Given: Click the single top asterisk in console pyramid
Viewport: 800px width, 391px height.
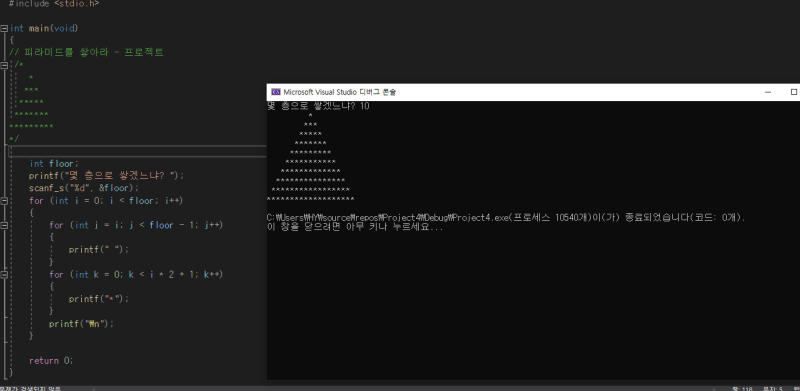Looking at the screenshot, I should click(310, 116).
